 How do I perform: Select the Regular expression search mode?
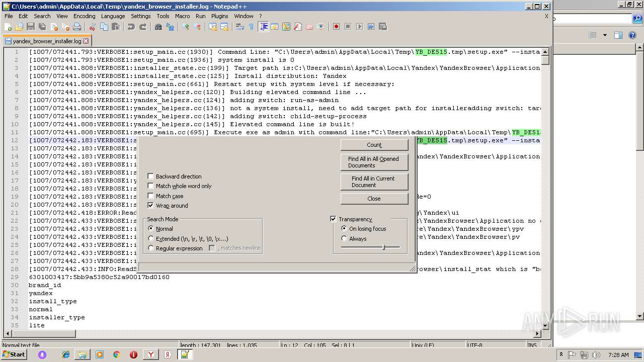(x=151, y=248)
